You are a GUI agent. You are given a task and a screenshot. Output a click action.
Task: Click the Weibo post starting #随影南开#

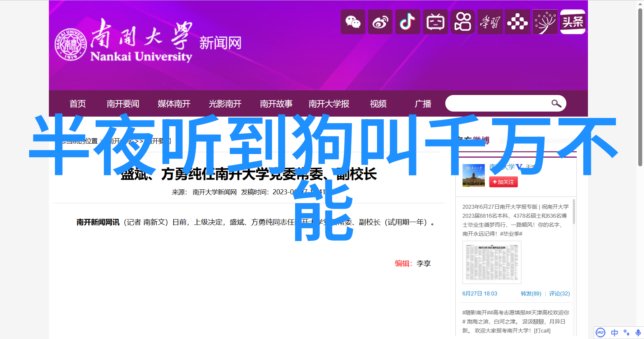click(x=516, y=322)
